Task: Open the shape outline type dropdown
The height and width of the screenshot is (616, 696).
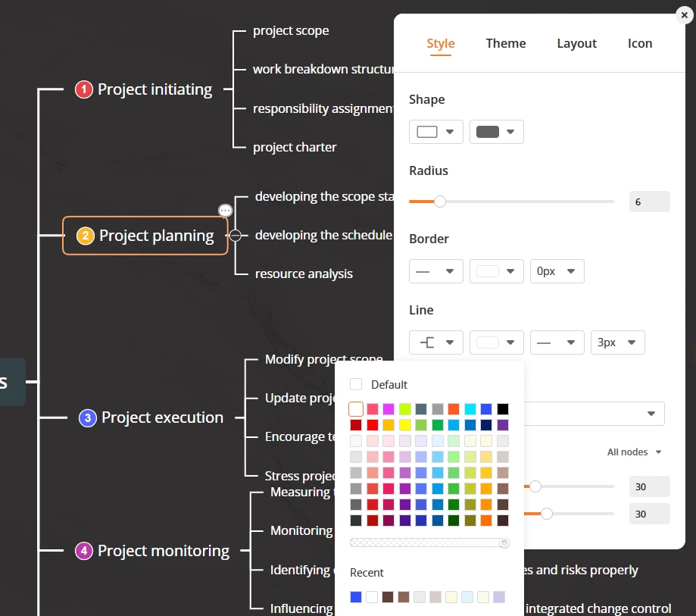Action: pyautogui.click(x=436, y=132)
